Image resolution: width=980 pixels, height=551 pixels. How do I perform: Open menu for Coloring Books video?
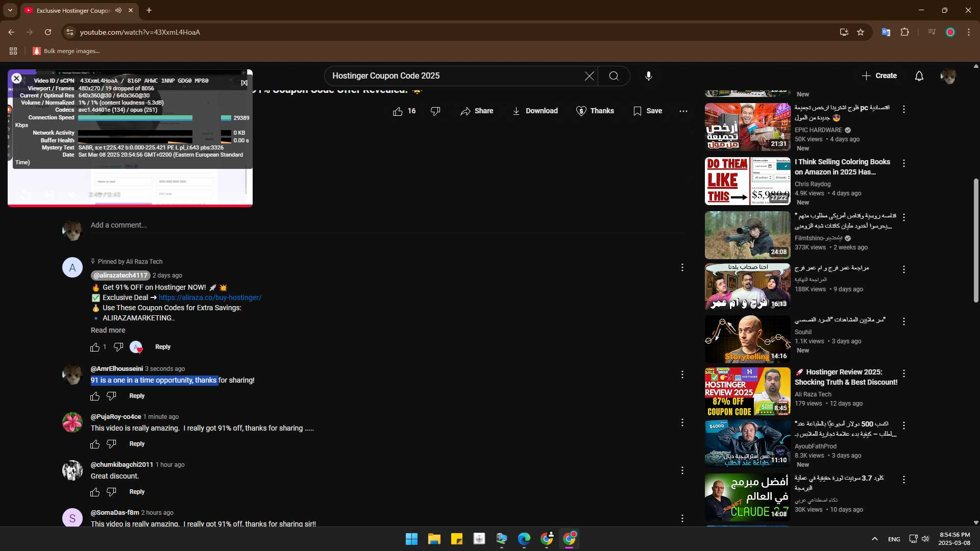(x=904, y=163)
